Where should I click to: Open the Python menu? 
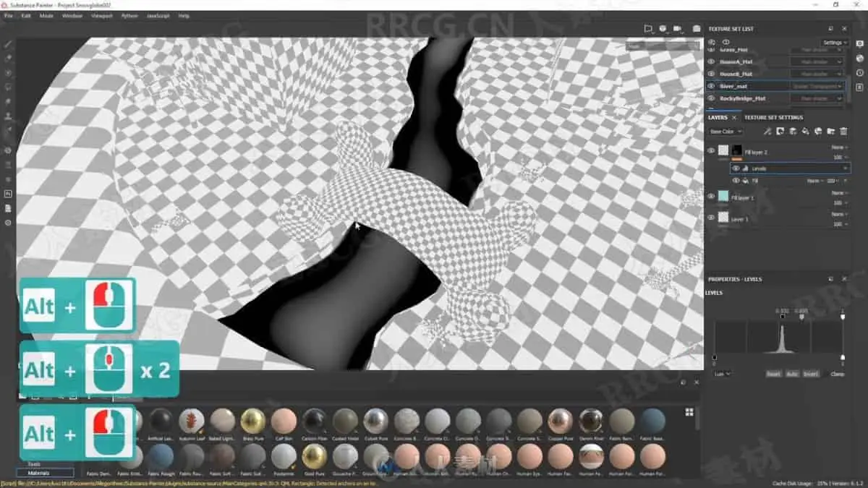129,15
